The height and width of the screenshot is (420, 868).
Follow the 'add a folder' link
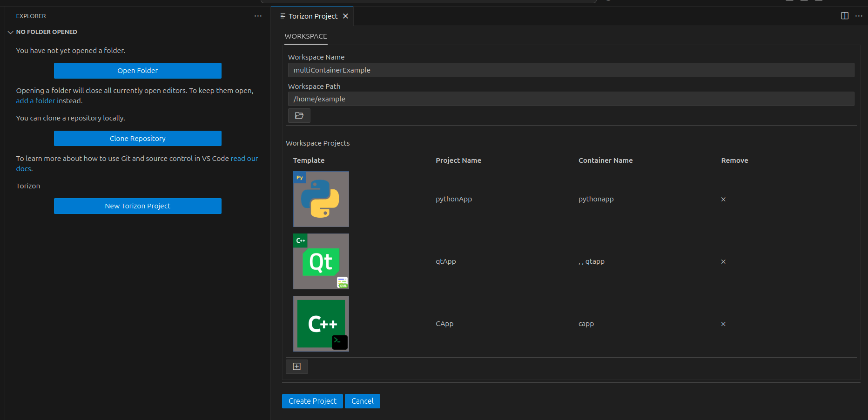coord(35,101)
